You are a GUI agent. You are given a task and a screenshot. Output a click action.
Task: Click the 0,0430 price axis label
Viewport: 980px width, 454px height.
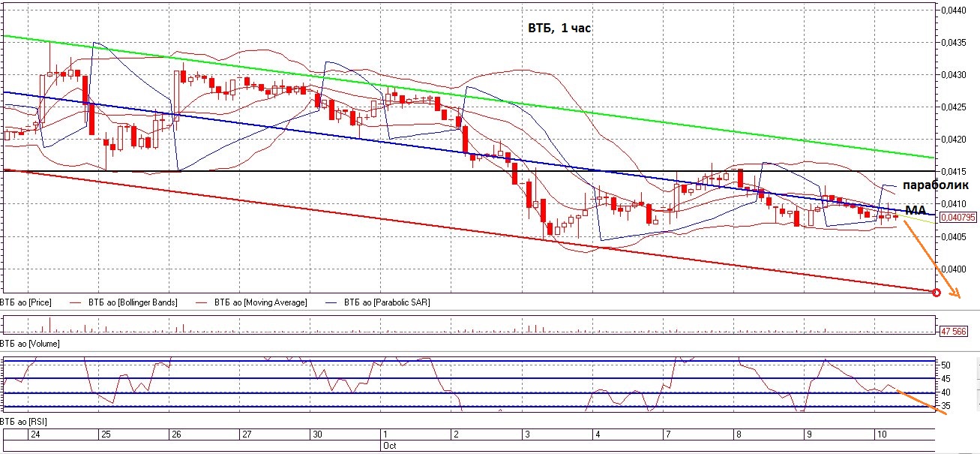click(x=954, y=74)
